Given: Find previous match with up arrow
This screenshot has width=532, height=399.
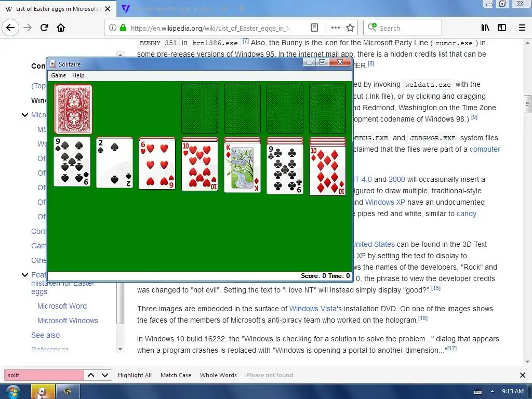Looking at the screenshot, I should (91, 375).
